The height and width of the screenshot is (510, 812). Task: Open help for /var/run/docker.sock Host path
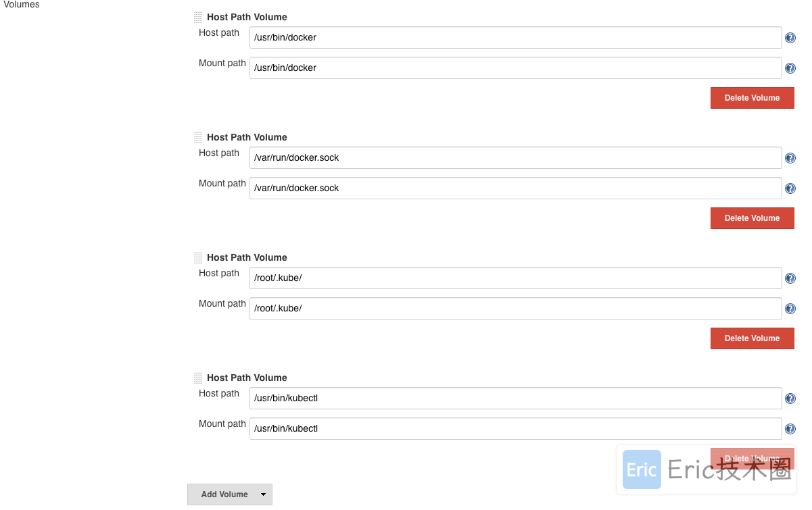coord(790,158)
